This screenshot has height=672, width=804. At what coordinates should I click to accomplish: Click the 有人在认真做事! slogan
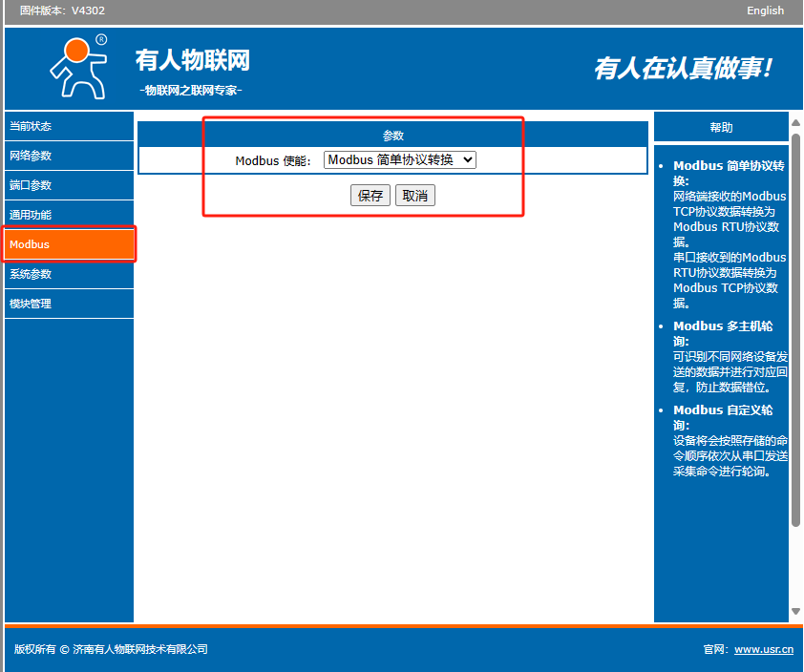coord(683,68)
